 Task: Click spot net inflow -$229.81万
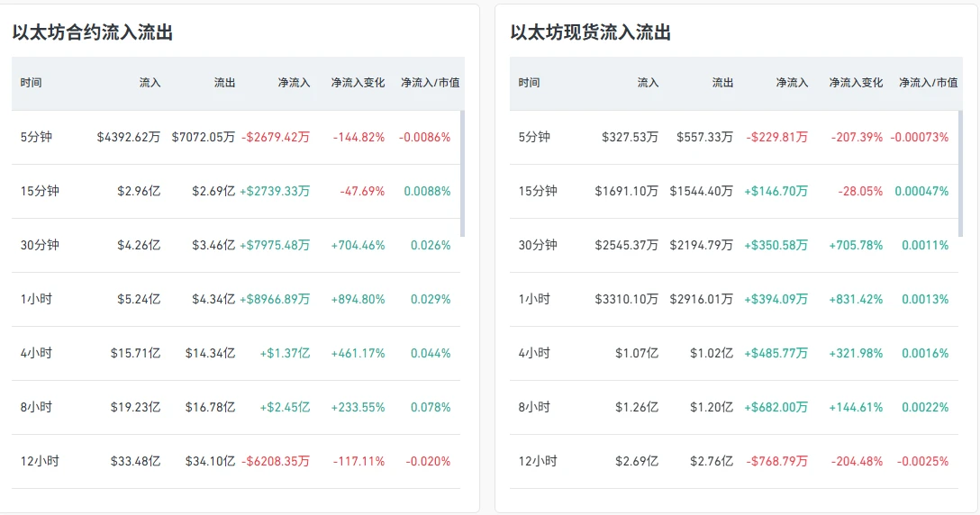776,137
